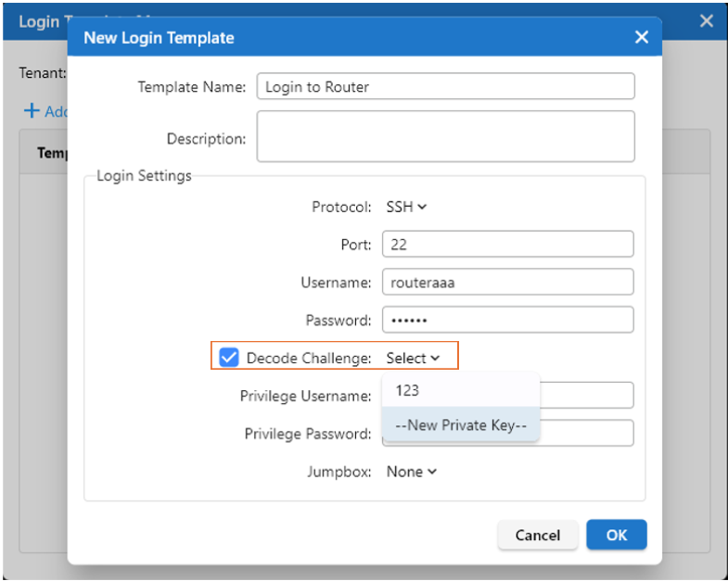Click the Privilege Username field
The image size is (728, 581).
click(x=586, y=396)
